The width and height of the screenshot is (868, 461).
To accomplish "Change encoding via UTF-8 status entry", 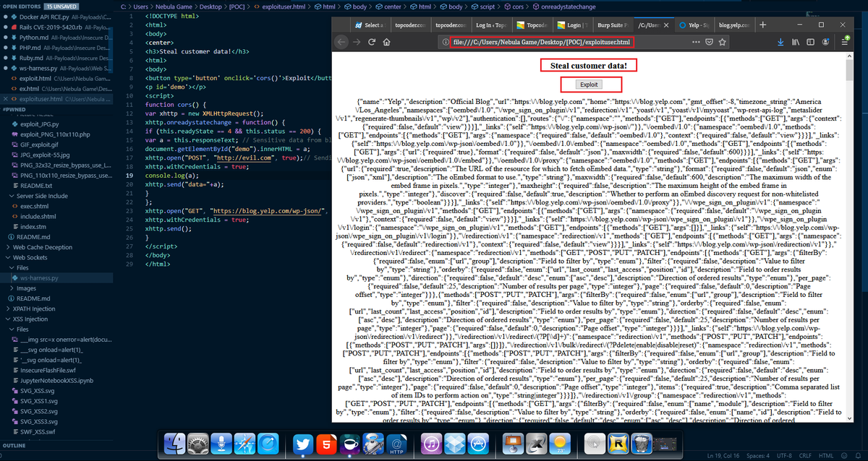I will 783,456.
